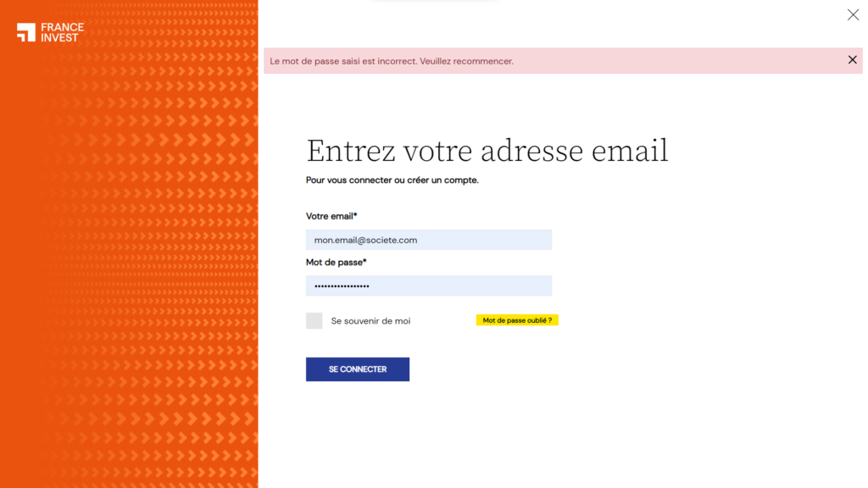Click the Mot de passe field label
868x488 pixels.
(x=336, y=263)
